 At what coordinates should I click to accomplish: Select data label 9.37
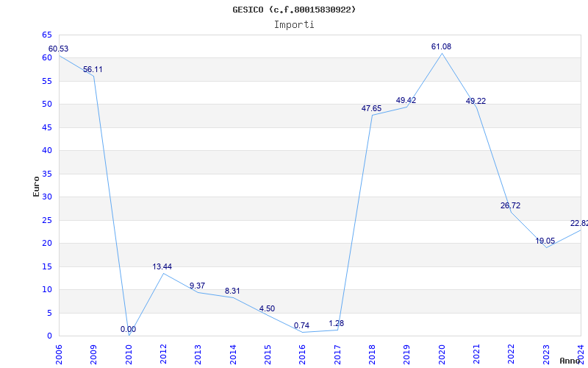(197, 286)
